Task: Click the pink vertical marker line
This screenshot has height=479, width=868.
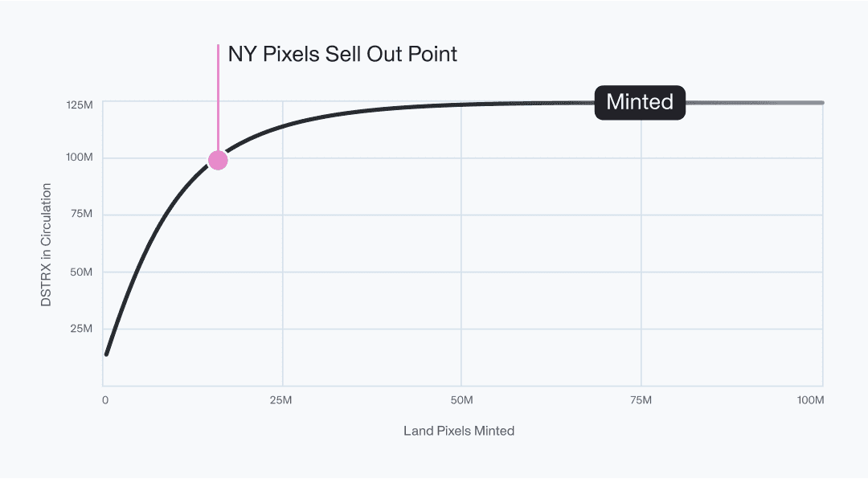Action: (218, 97)
